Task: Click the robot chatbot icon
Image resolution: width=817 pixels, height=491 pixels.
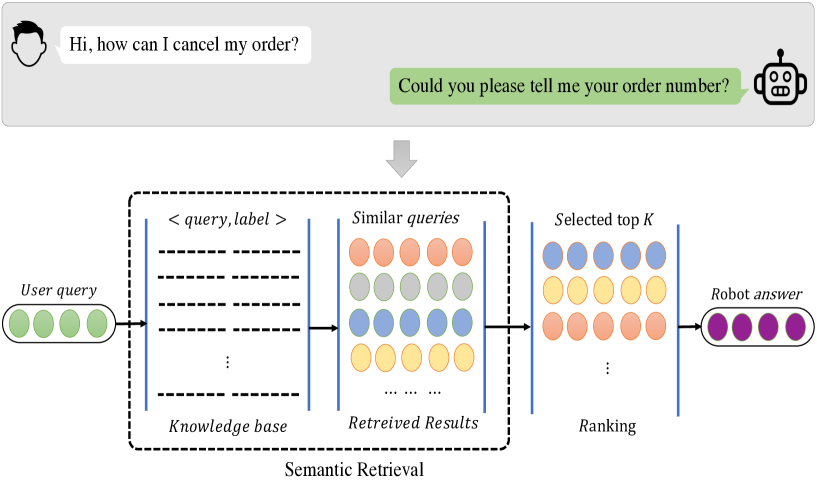Action: click(780, 82)
